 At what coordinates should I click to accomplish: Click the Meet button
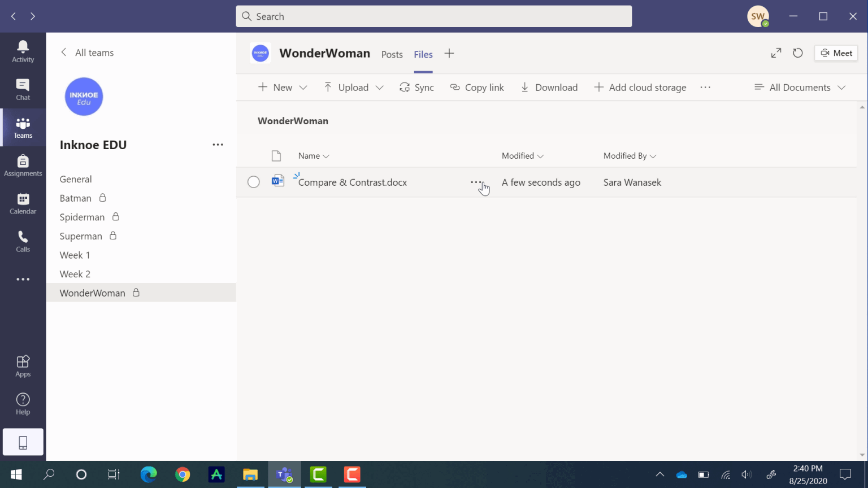tap(836, 53)
